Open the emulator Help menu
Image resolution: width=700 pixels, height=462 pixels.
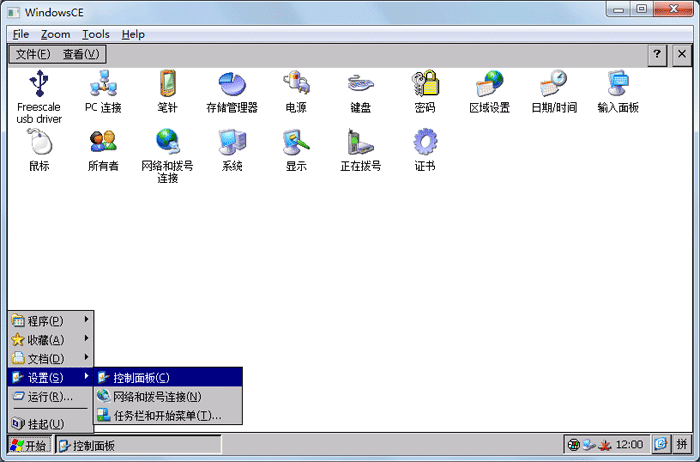pos(133,34)
